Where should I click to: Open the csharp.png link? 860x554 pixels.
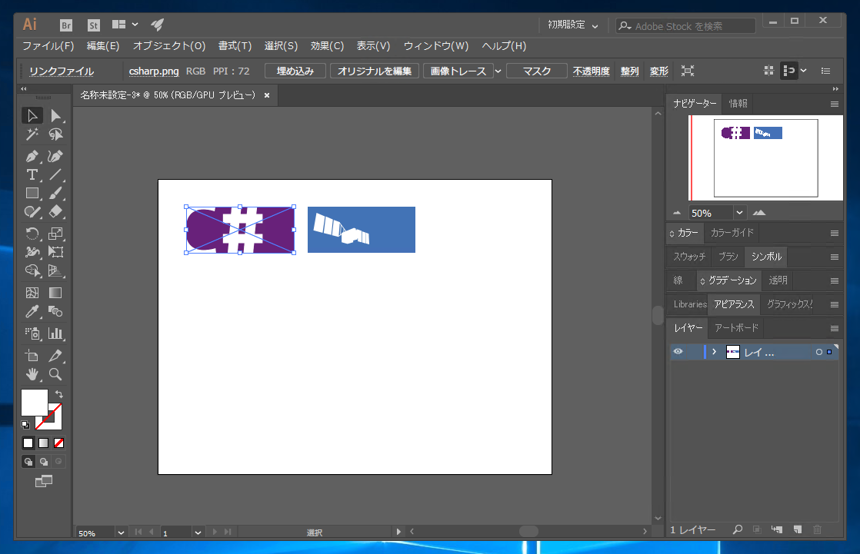tap(154, 71)
